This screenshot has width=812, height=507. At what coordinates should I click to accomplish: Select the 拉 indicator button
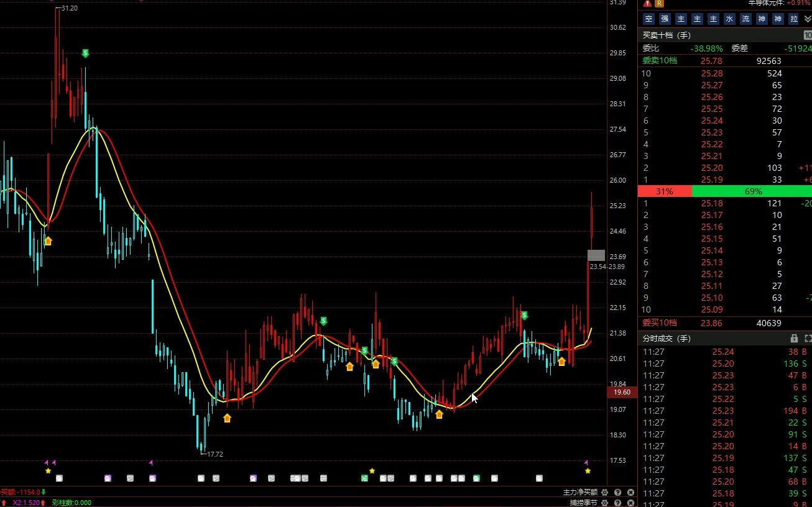[x=794, y=19]
